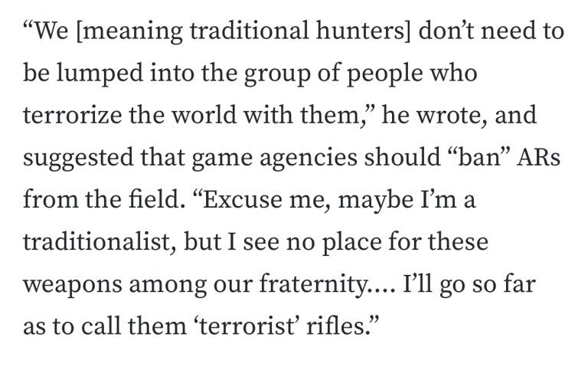Click the word "world"
This screenshot has width=588, height=383.
tap(204, 115)
